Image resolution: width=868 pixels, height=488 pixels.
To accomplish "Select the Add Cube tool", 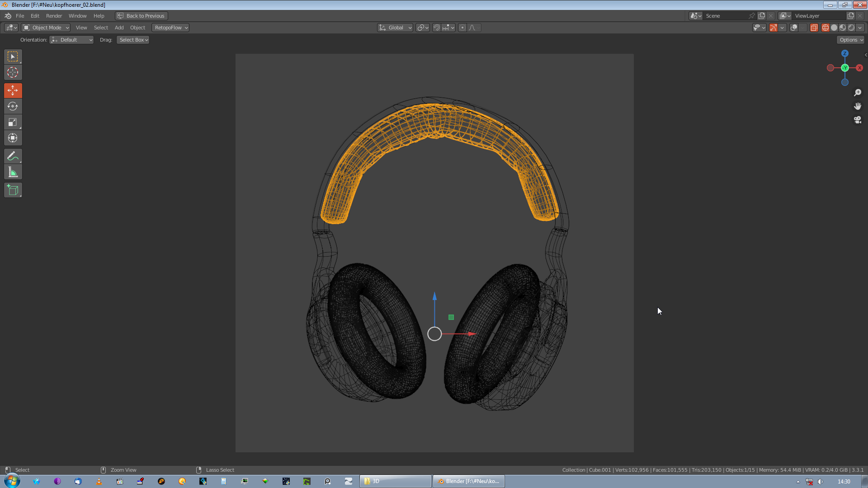I will (13, 190).
